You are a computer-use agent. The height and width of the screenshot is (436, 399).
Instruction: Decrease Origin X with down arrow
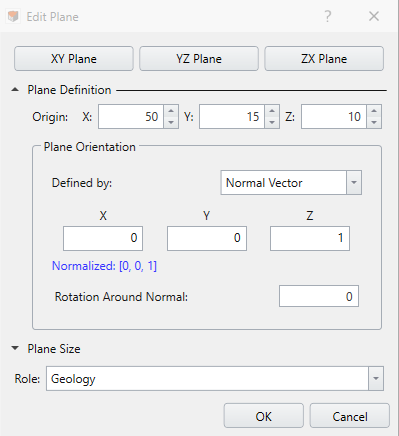pos(171,122)
